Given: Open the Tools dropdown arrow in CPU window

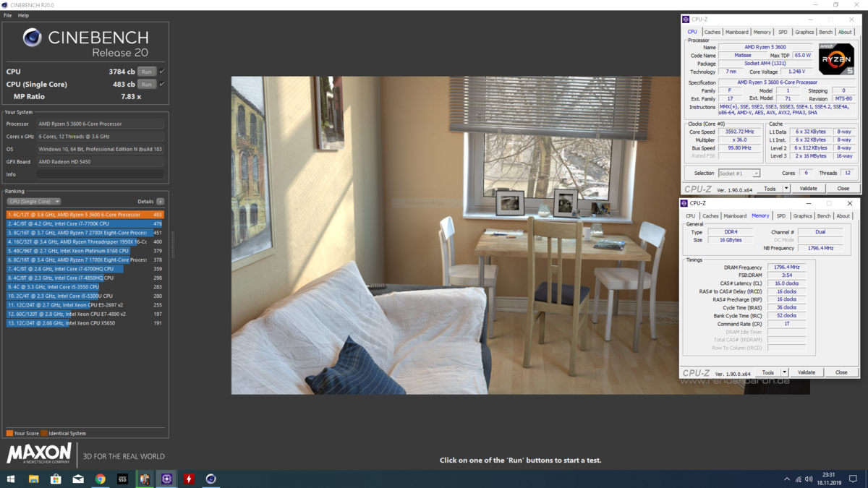Looking at the screenshot, I should (786, 189).
